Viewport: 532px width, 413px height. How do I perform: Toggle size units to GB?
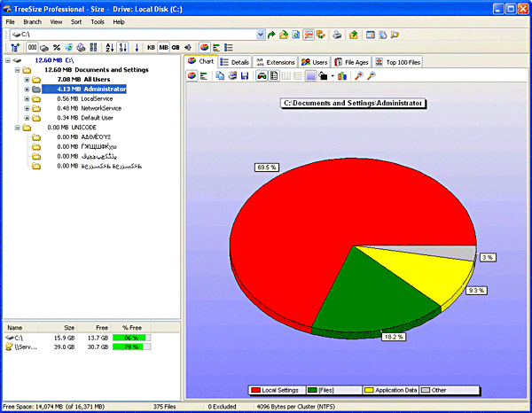175,48
